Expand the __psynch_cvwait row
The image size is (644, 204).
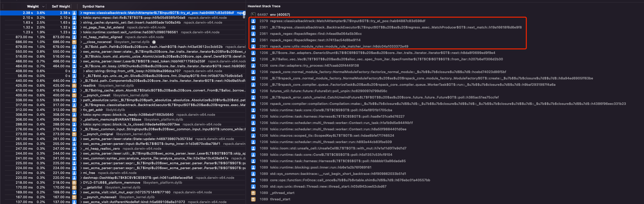(x=81, y=95)
